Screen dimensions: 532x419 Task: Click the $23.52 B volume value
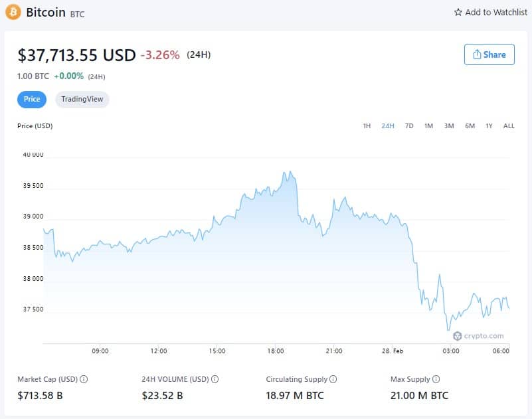coord(162,396)
